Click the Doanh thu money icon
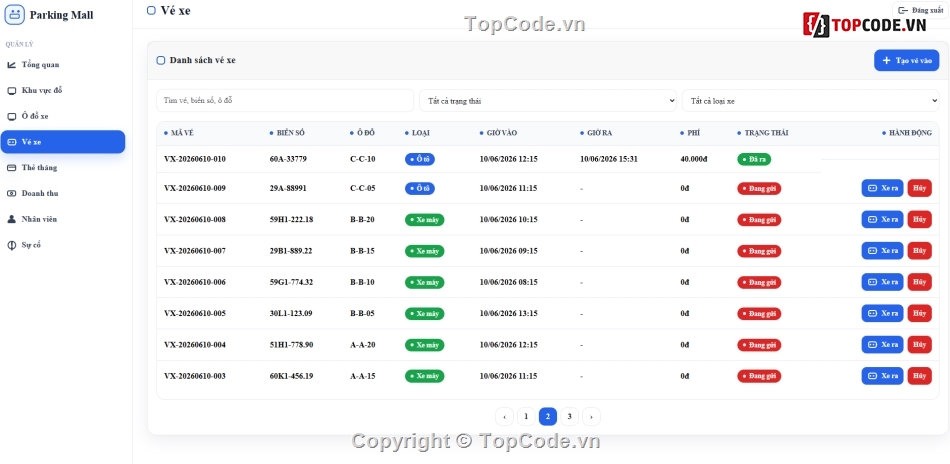Viewport: 950px width, 464px height. (x=12, y=193)
